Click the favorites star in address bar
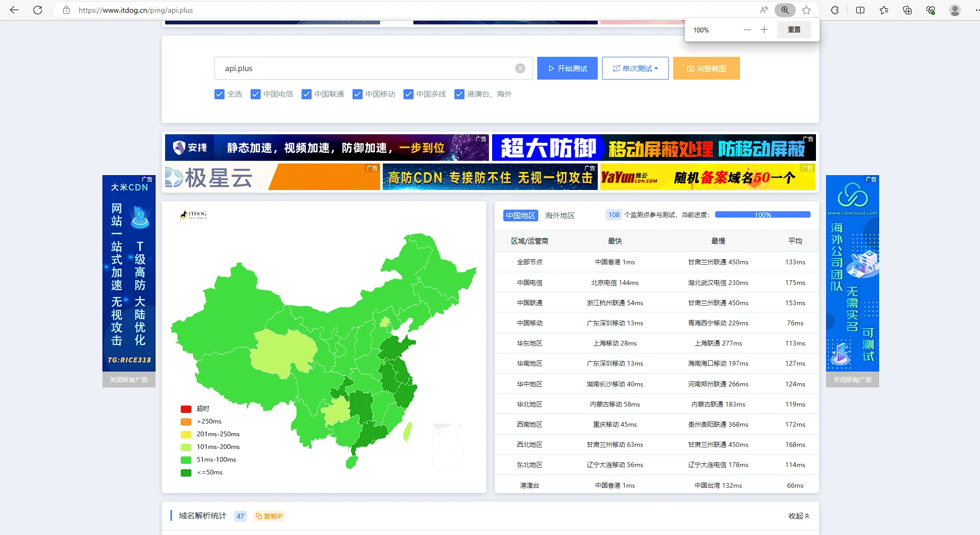The height and width of the screenshot is (535, 980). pos(806,10)
